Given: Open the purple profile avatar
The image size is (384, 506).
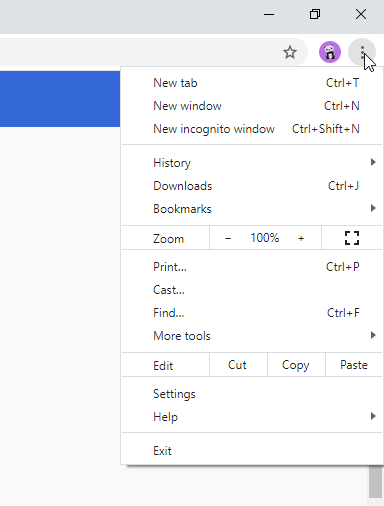Looking at the screenshot, I should (330, 52).
